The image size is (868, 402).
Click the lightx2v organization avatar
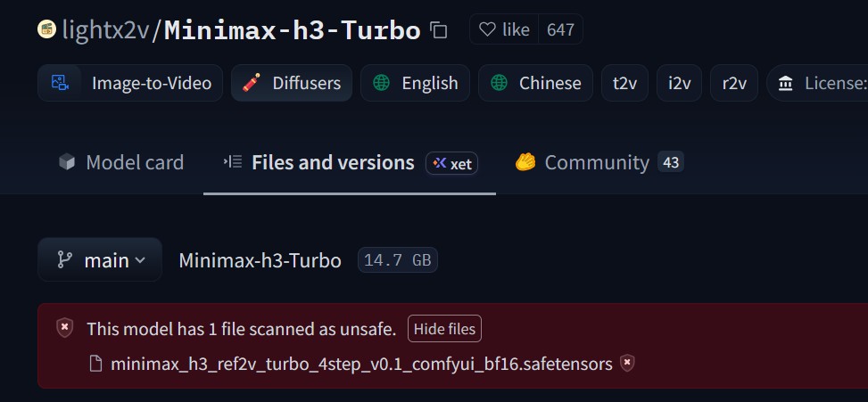[47, 29]
